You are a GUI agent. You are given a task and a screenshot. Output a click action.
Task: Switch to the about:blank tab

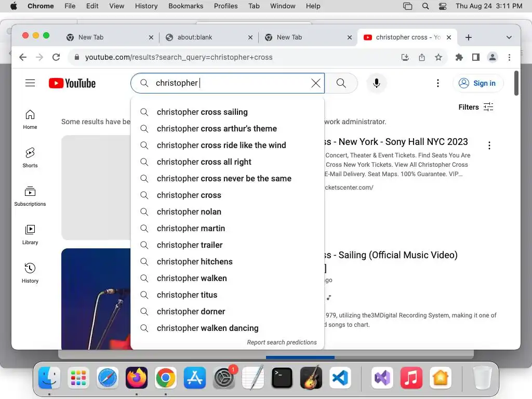point(207,37)
